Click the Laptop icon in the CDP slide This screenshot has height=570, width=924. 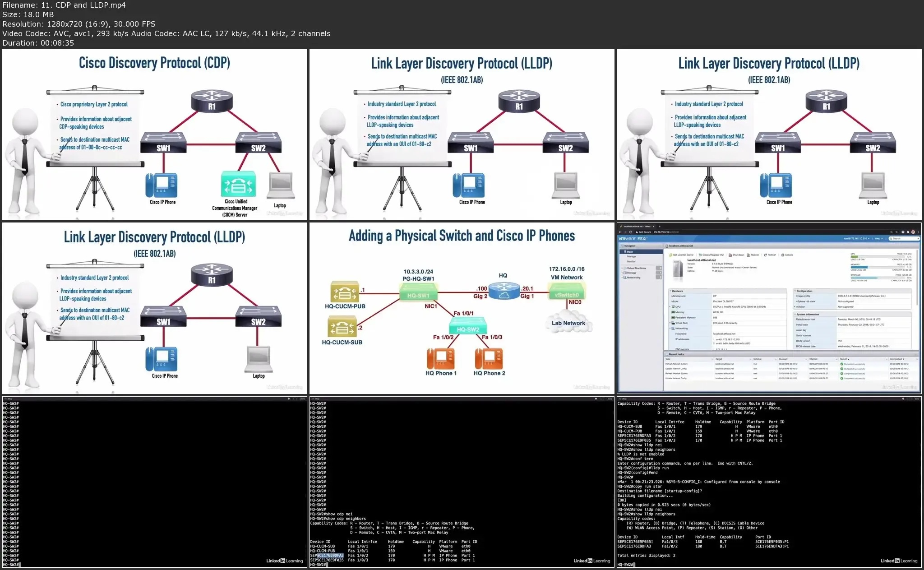(282, 186)
